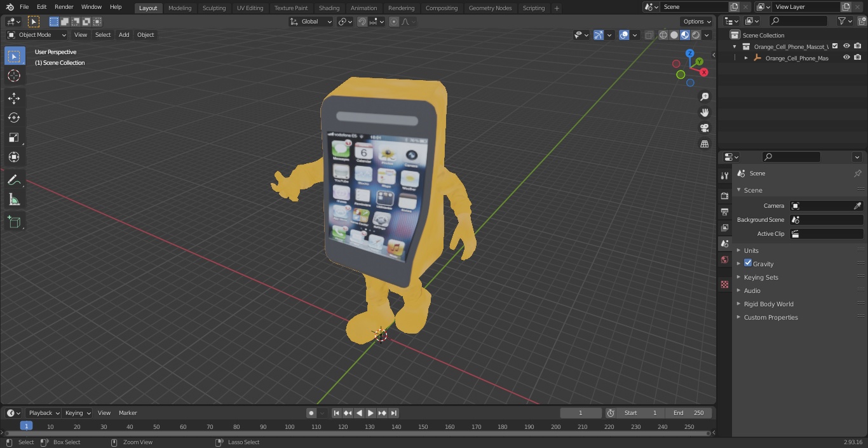Toggle X-Ray mode
The width and height of the screenshot is (868, 448).
[649, 35]
